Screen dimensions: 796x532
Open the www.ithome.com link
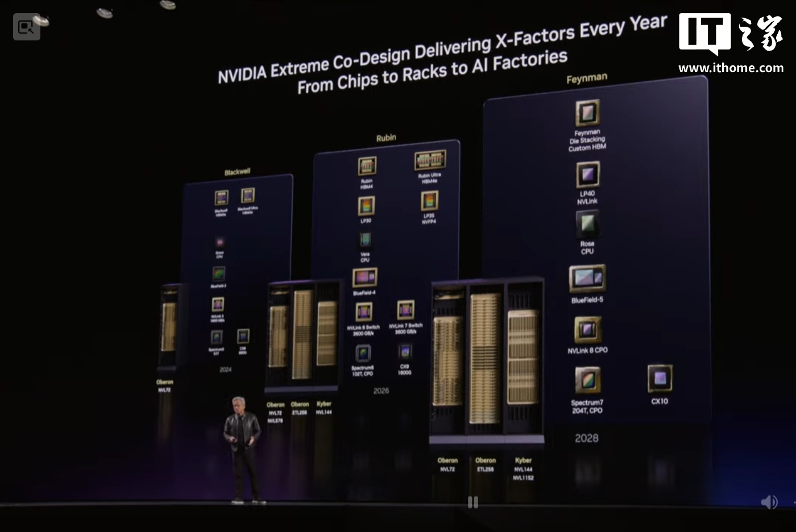[x=731, y=68]
